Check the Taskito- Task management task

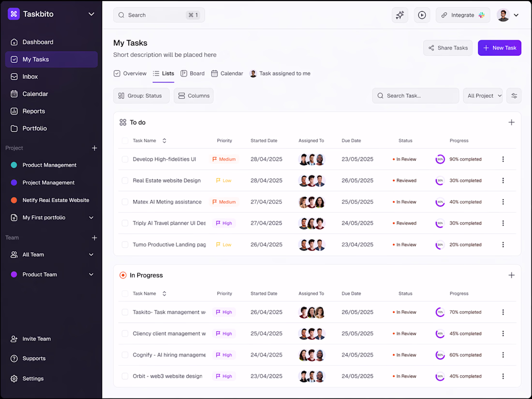coord(125,312)
